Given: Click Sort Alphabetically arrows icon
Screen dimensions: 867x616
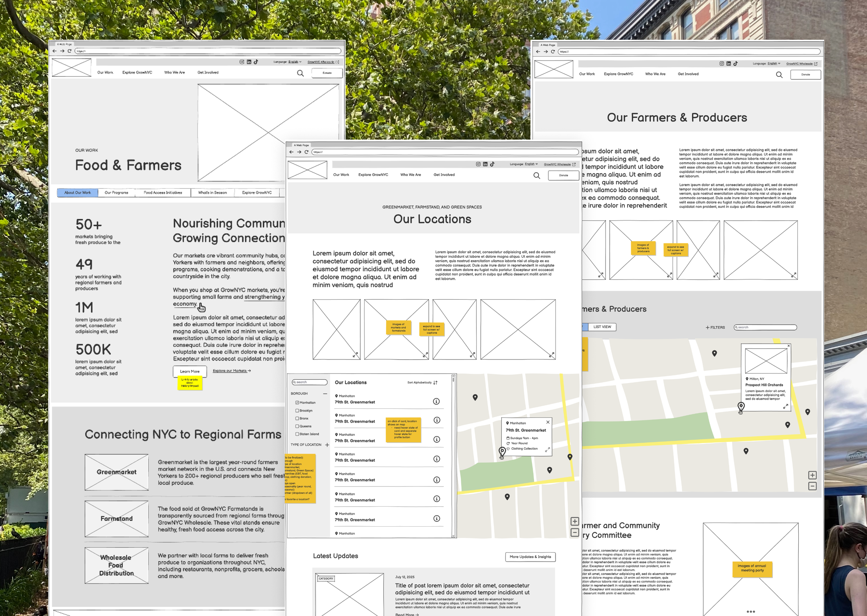Looking at the screenshot, I should pos(435,382).
